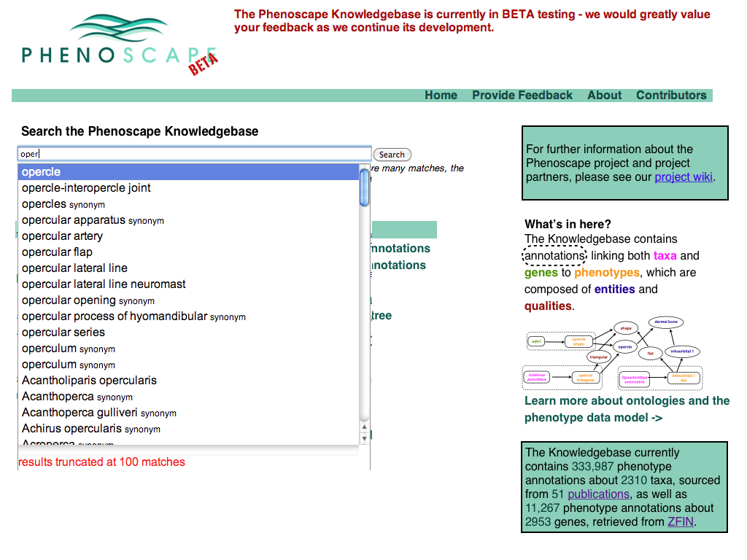This screenshot has width=747, height=560.
Task: Go to the About page
Action: (x=604, y=96)
